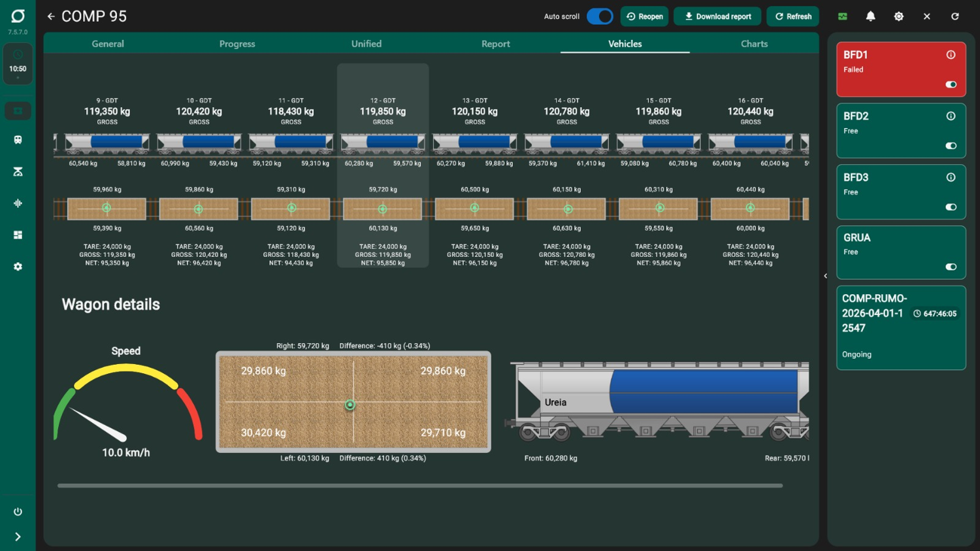Select wagon 16 - GDT with 120,440 kg
The image size is (980, 551).
click(x=751, y=165)
